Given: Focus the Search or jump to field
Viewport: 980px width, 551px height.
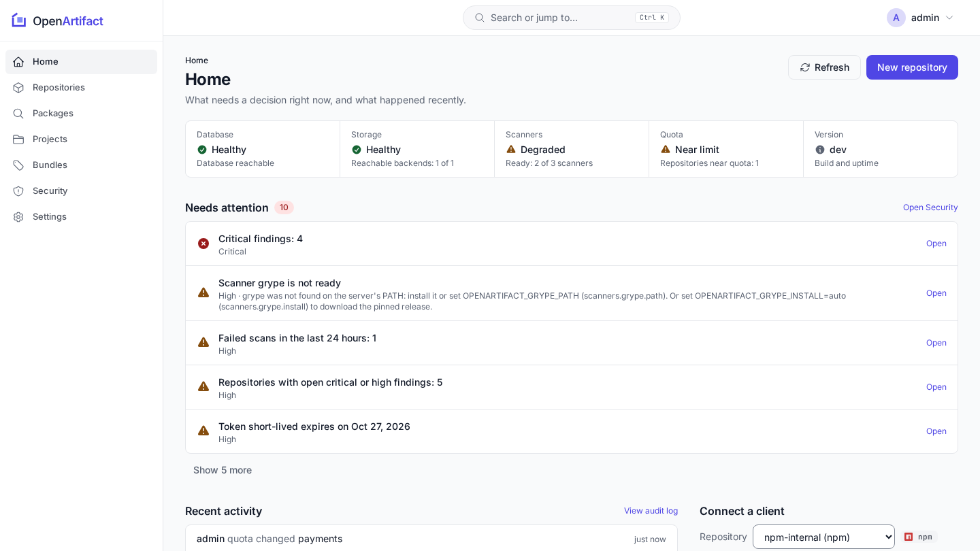Looking at the screenshot, I should (572, 18).
